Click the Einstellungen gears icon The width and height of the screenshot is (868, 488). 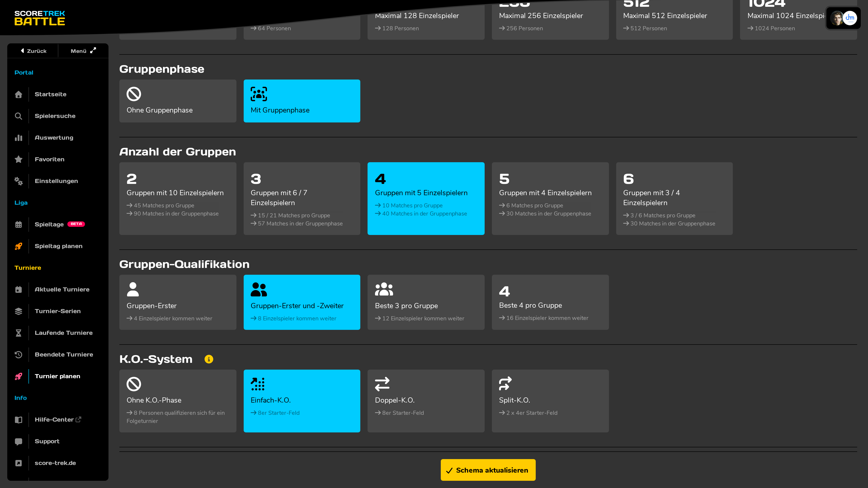(x=19, y=181)
